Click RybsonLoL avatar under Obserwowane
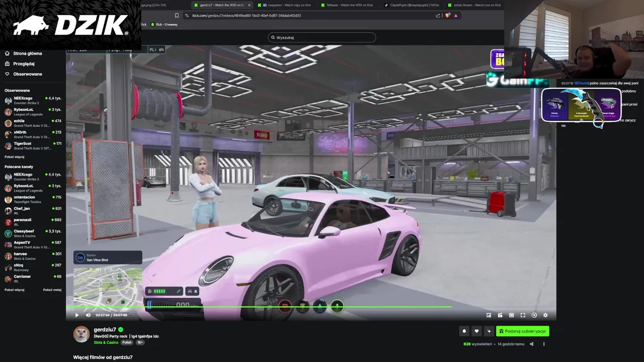Screen dimensions: 644x362 (x=8, y=112)
